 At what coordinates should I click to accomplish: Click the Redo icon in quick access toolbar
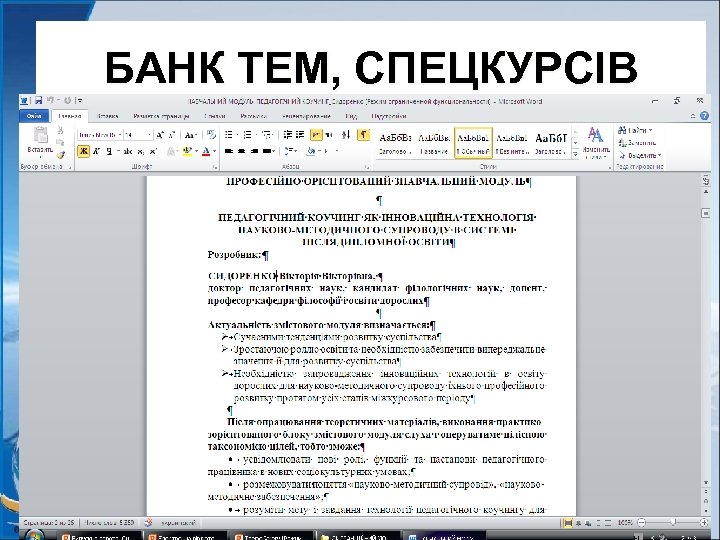click(x=68, y=101)
